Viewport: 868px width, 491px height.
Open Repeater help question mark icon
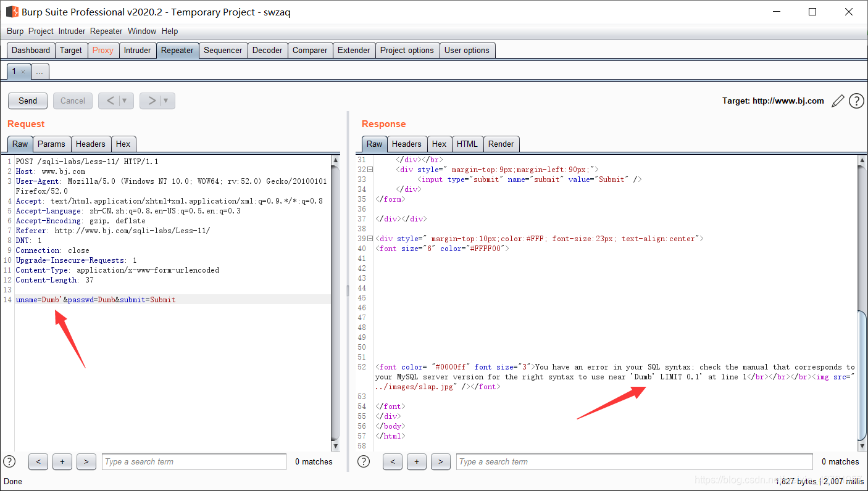tap(856, 101)
